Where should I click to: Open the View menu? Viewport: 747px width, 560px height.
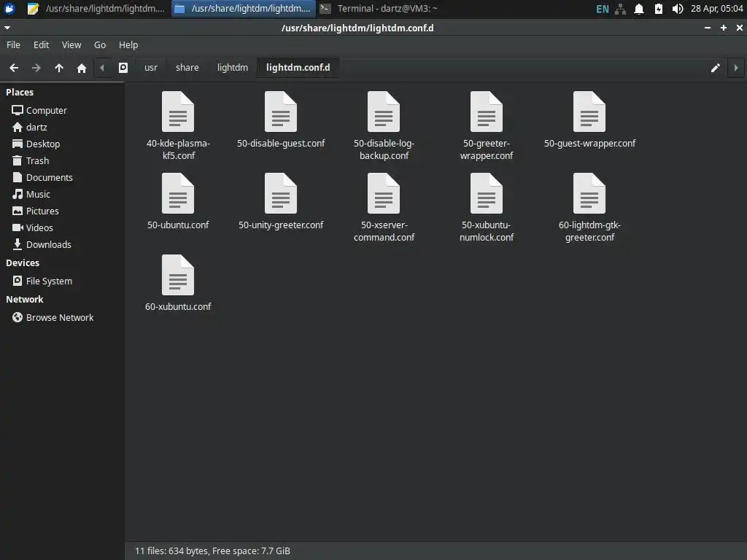pyautogui.click(x=71, y=44)
